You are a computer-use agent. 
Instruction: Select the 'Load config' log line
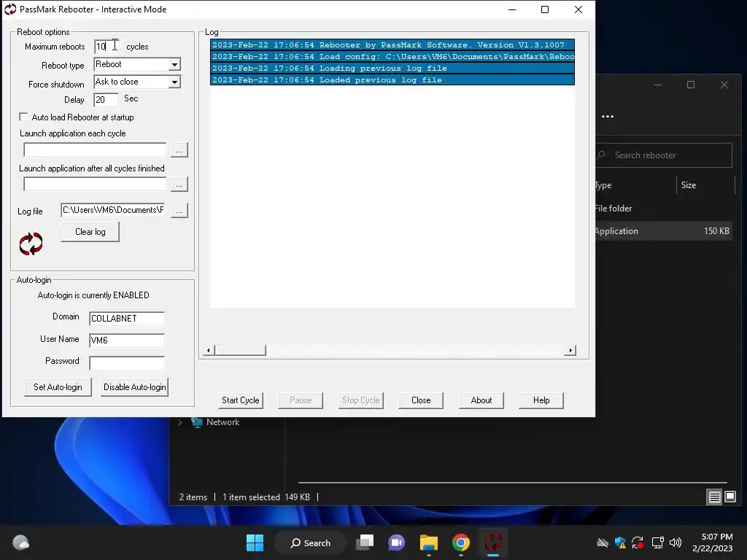tap(392, 57)
